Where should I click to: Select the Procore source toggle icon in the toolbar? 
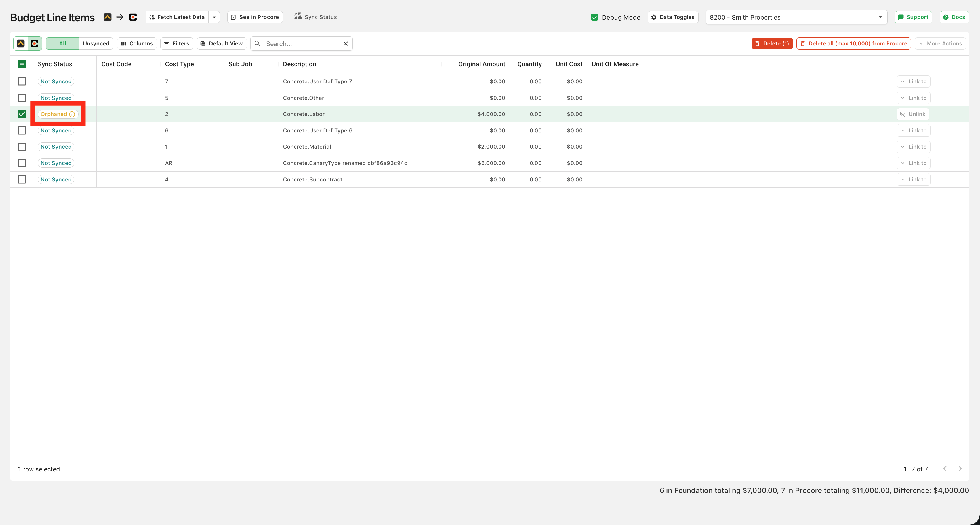click(35, 44)
